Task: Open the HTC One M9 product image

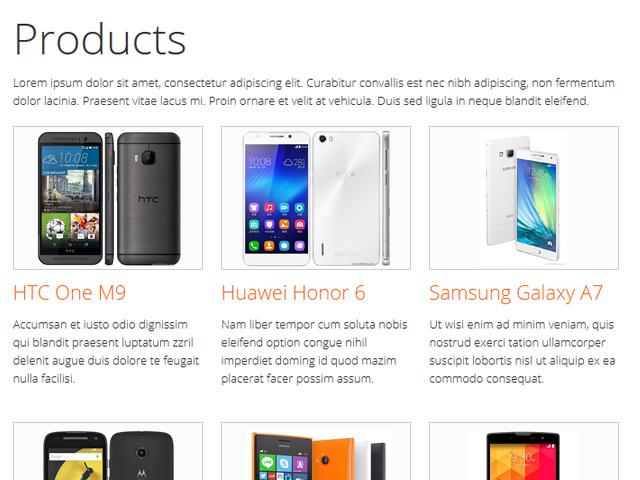Action: tap(108, 198)
